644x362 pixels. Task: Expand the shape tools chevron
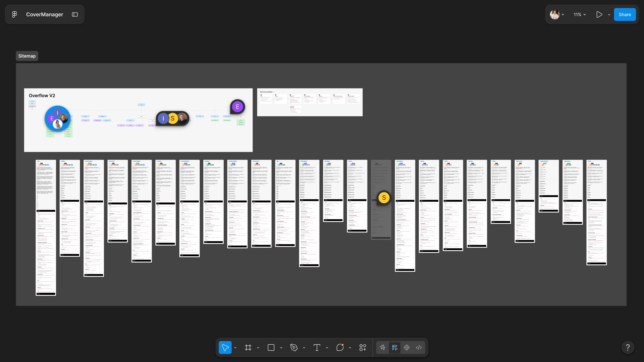pyautogui.click(x=281, y=348)
